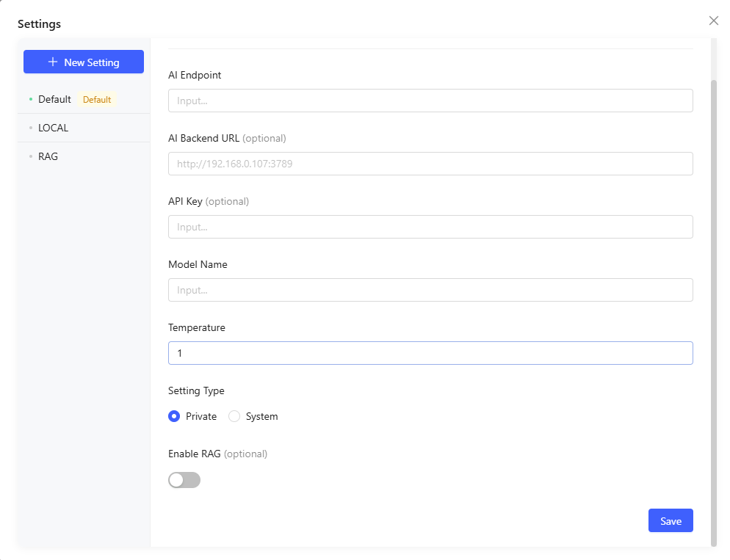Focus the API Key input box
The width and height of the screenshot is (730, 560).
(x=430, y=227)
